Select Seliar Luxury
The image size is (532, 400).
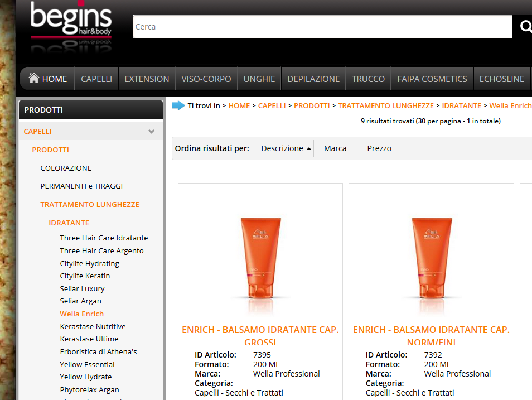pos(82,288)
